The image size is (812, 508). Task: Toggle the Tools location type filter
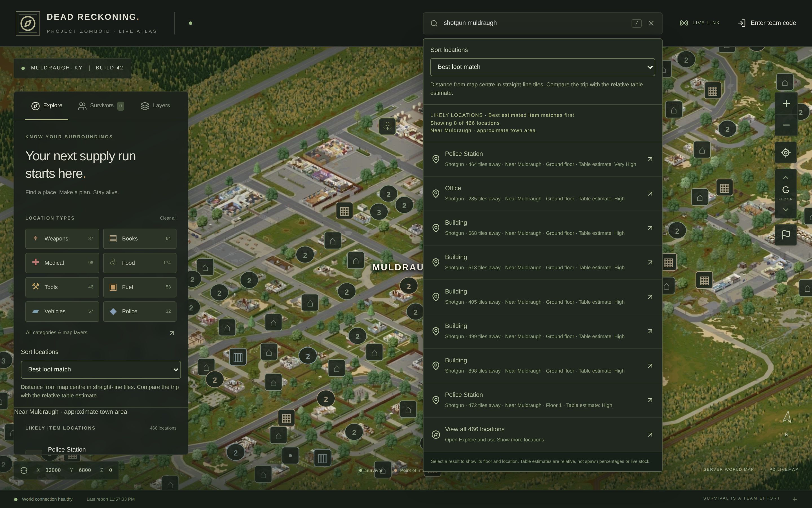click(x=62, y=287)
